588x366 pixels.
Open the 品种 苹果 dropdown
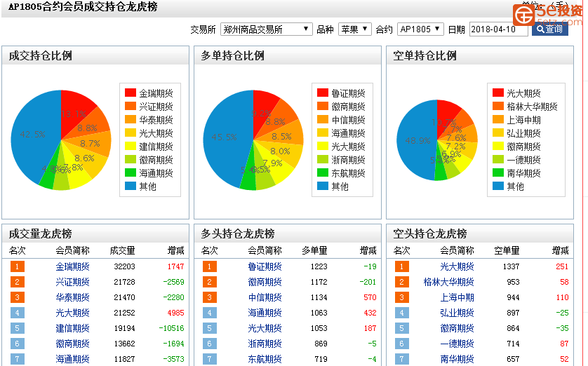coord(355,29)
